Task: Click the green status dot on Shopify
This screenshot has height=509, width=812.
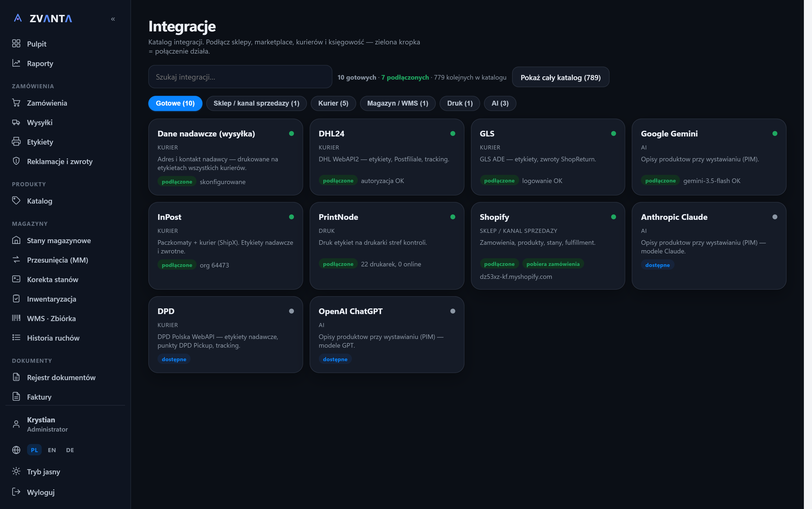Action: click(x=613, y=217)
